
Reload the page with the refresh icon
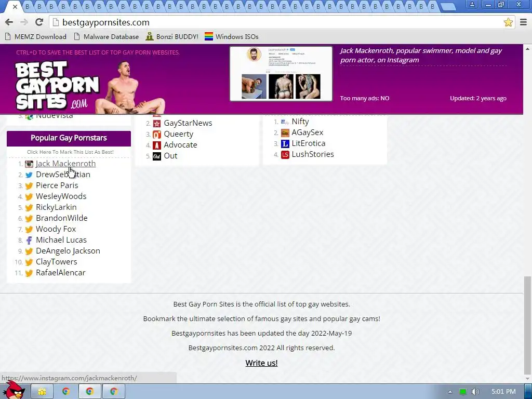click(39, 22)
